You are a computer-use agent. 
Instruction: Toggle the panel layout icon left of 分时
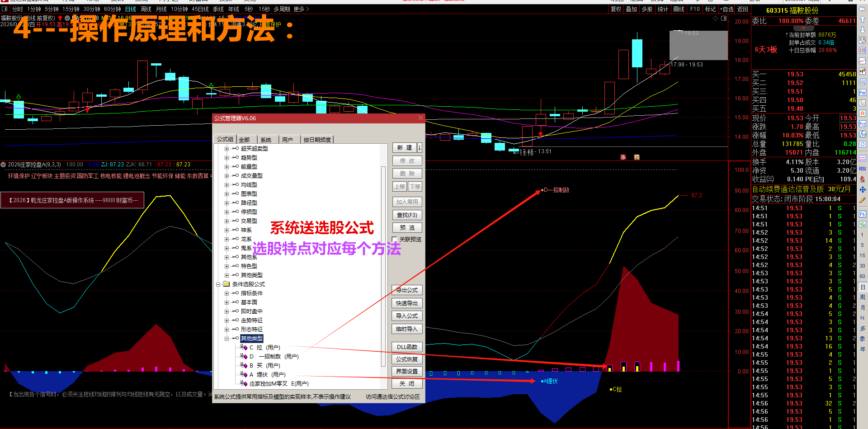[5, 9]
